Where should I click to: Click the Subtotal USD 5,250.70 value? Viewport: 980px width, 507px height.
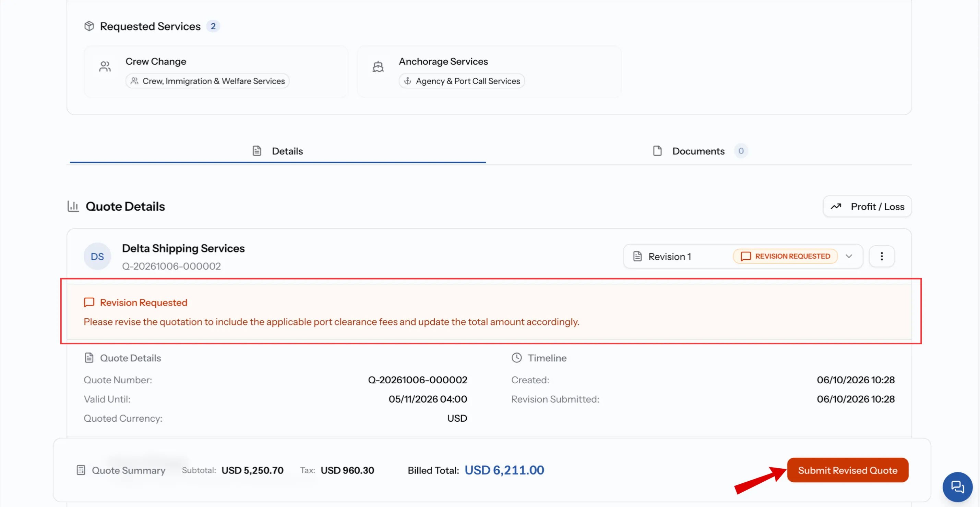coord(253,470)
